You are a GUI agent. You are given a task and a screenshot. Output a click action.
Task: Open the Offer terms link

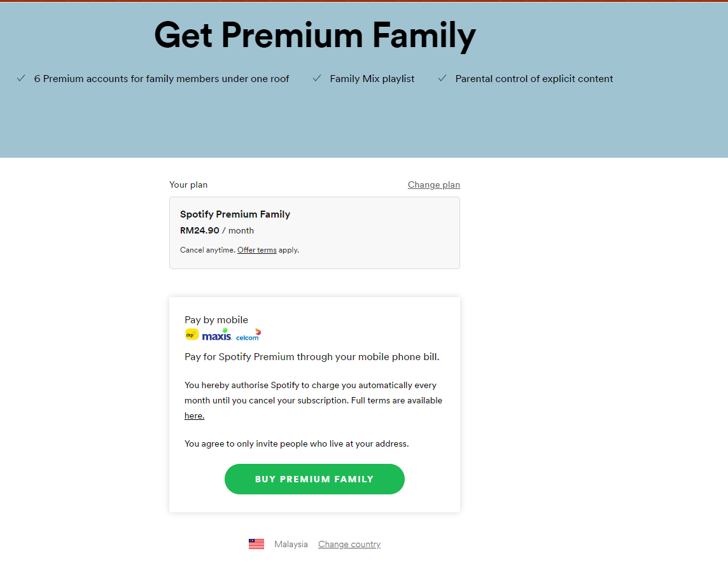click(256, 250)
